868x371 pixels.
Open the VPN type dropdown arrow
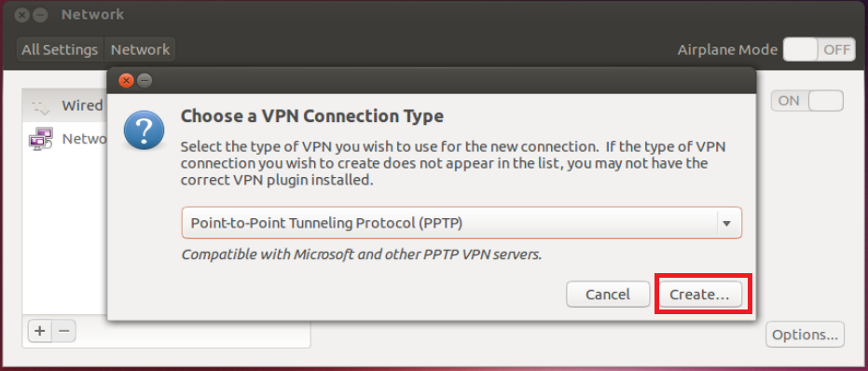[727, 223]
